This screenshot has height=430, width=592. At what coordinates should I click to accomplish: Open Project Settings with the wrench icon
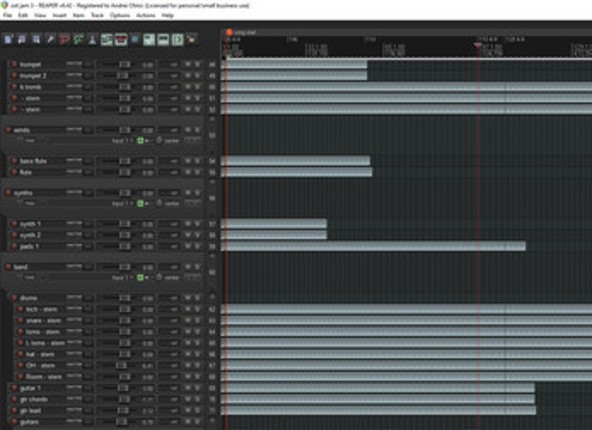coord(50,39)
